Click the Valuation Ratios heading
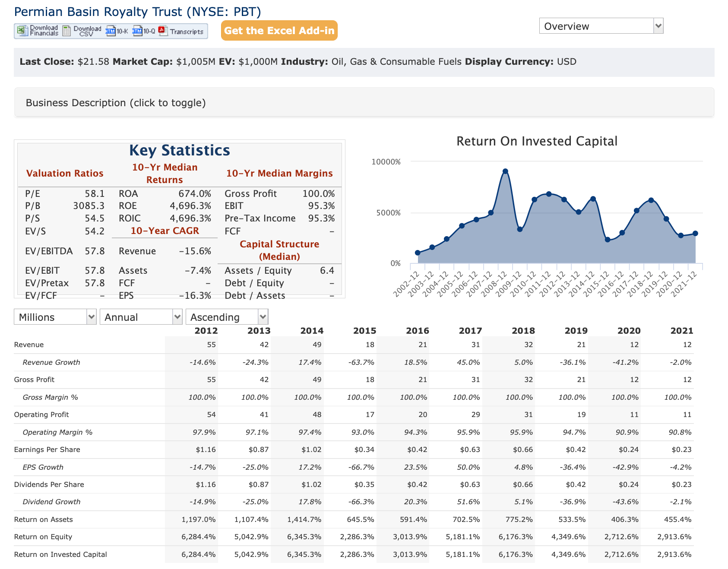Screen dimensions: 728x569 point(65,174)
